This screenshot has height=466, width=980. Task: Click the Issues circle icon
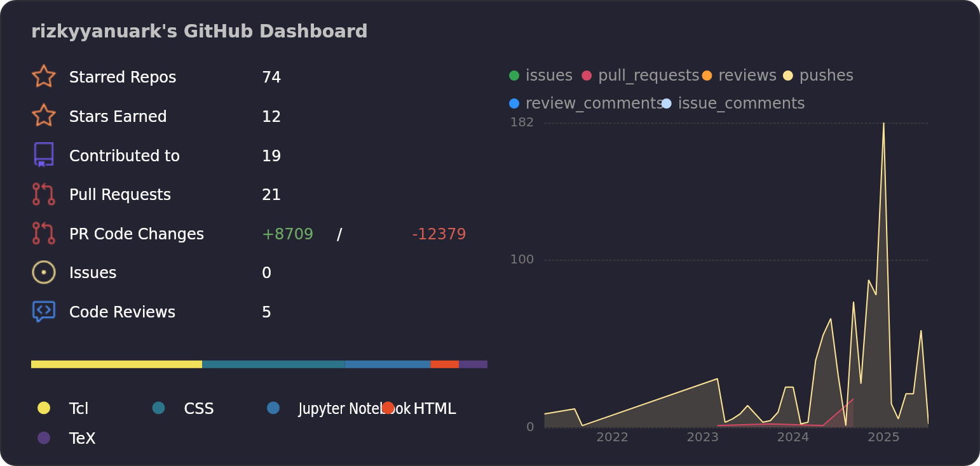pyautogui.click(x=43, y=272)
